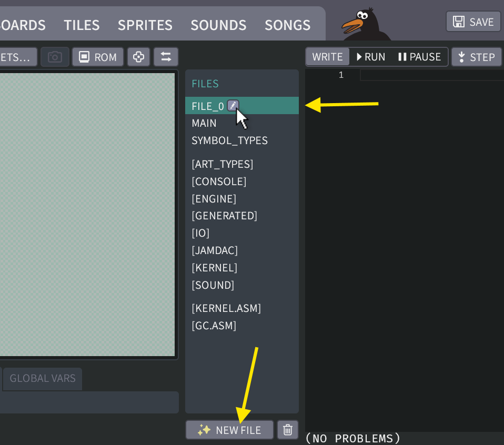Pause the running program
Screen dimensions: 504x445
pos(419,56)
